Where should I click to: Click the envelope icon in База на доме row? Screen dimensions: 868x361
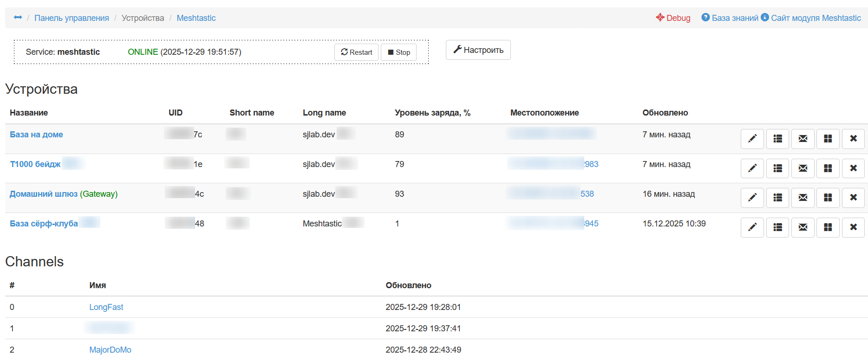click(x=803, y=139)
